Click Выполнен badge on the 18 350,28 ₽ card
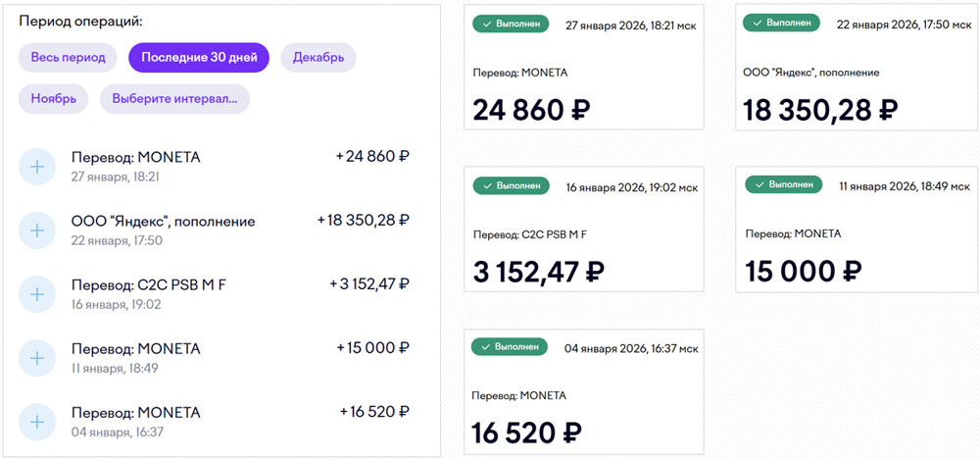980x459 pixels. coord(783,24)
